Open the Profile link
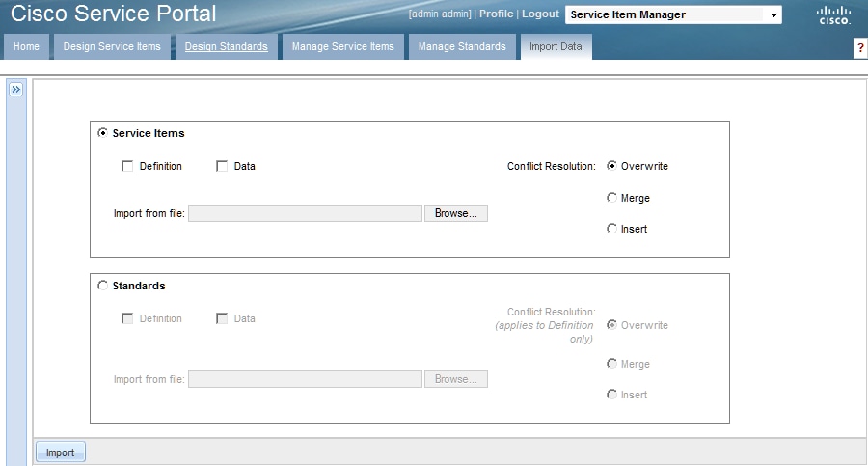Screen dimensions: 868x466 (x=496, y=14)
